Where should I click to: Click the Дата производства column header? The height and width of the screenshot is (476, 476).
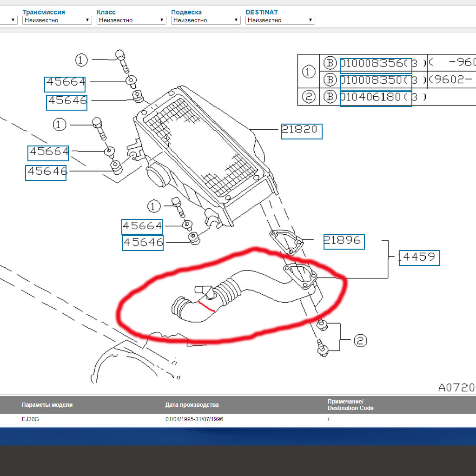(x=192, y=405)
